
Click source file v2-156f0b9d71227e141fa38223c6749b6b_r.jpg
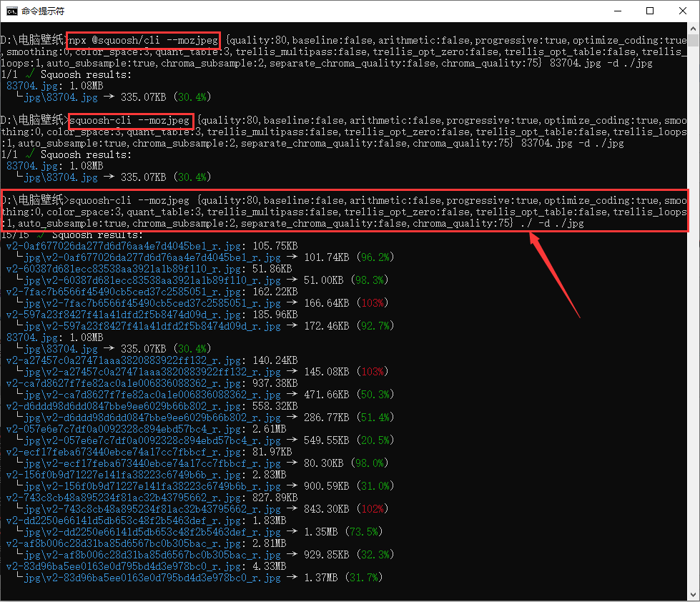(x=123, y=474)
